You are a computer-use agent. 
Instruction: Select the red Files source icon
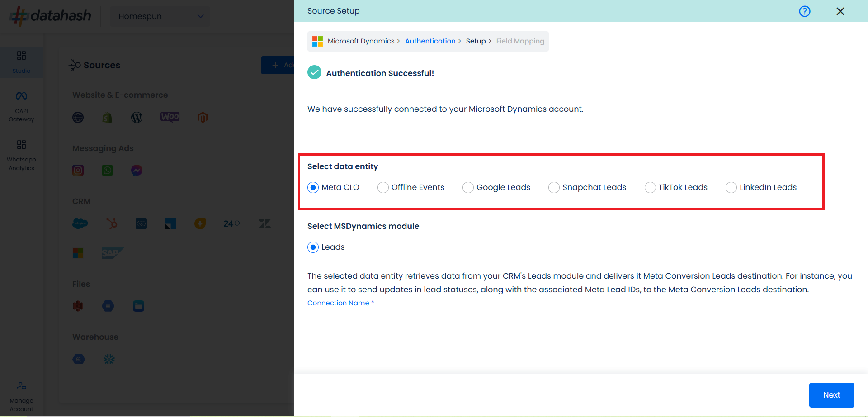[x=78, y=306]
